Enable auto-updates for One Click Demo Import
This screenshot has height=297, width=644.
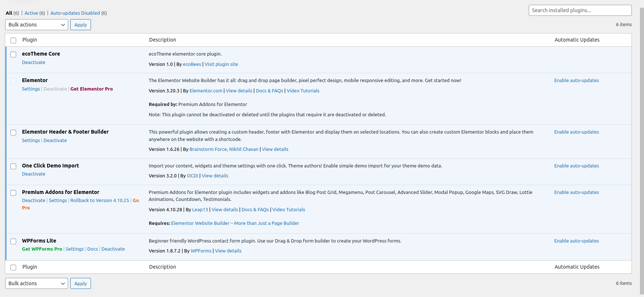pos(577,166)
